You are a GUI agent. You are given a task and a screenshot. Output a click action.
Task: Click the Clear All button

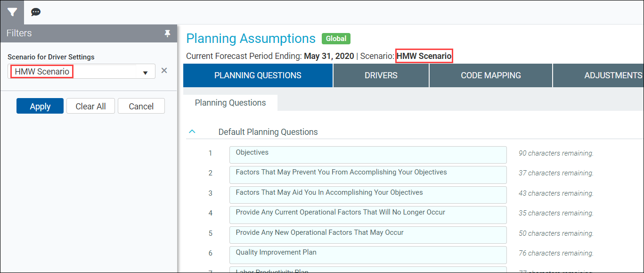click(91, 106)
